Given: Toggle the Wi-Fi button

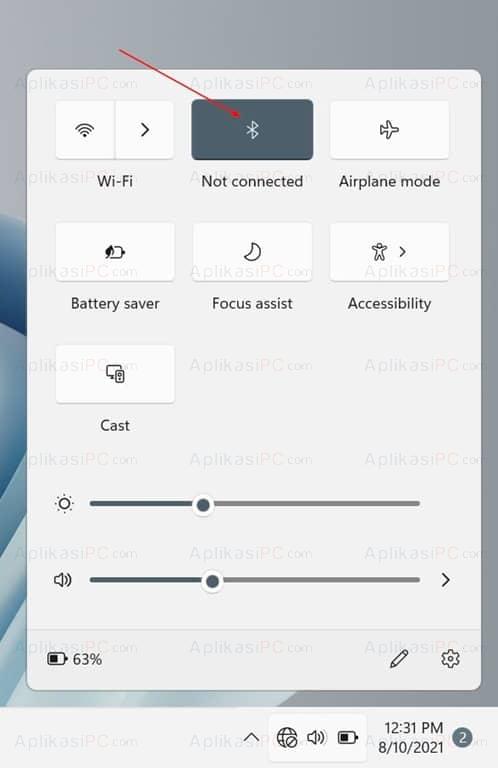Looking at the screenshot, I should 85,130.
